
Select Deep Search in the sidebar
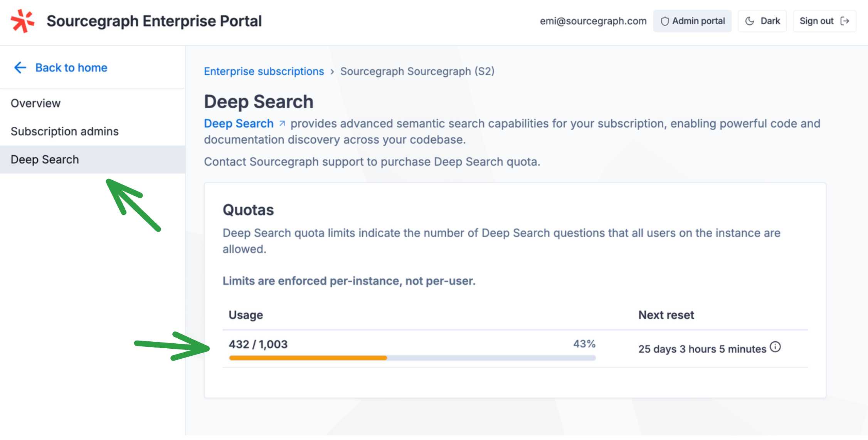45,160
